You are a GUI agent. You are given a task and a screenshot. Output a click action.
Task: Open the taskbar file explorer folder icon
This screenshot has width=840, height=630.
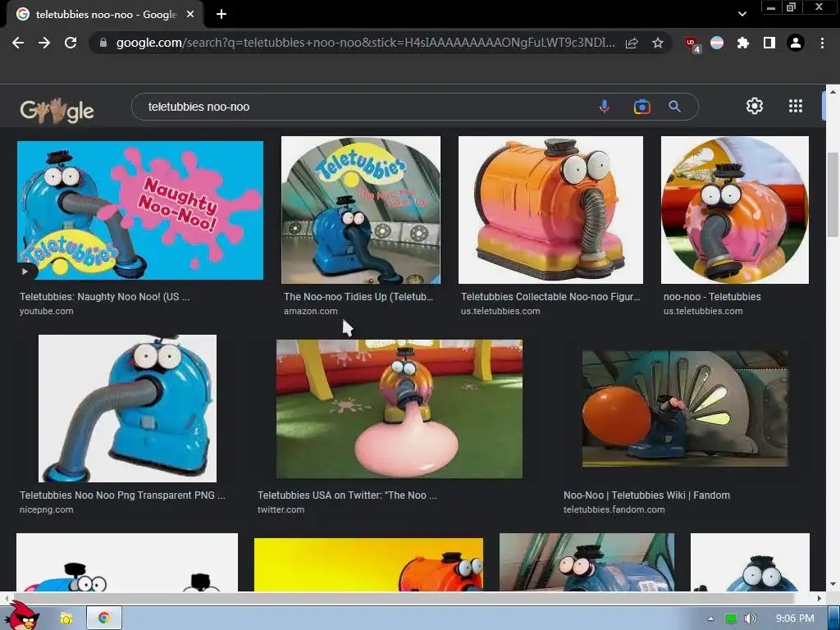click(66, 619)
